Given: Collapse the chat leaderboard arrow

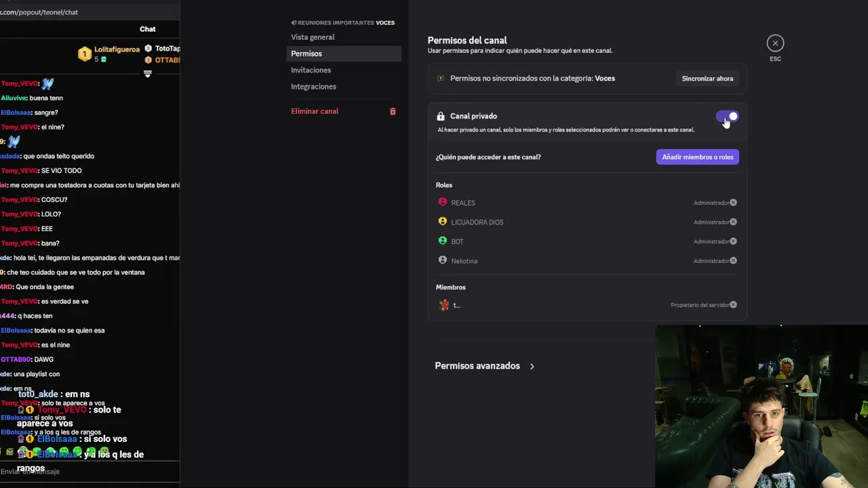Looking at the screenshot, I should (147, 74).
